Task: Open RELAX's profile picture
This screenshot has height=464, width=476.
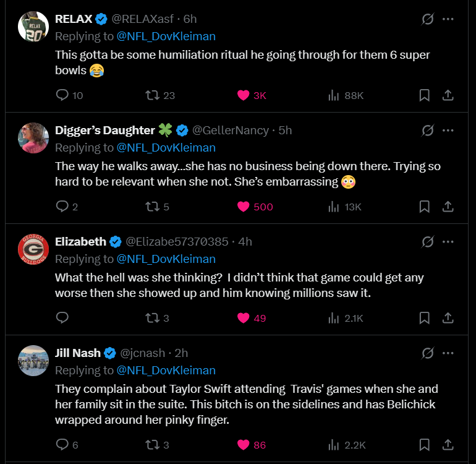Action: pos(33,27)
